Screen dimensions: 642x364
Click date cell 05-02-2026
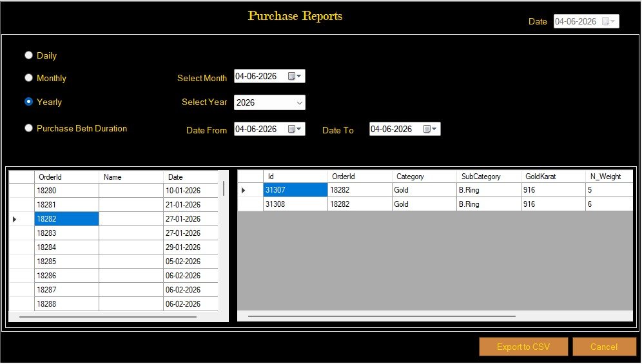pyautogui.click(x=191, y=261)
